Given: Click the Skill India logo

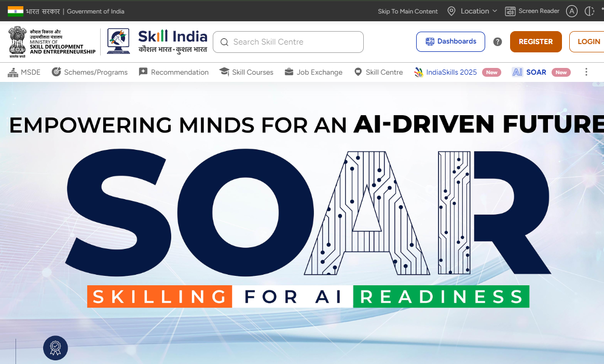Looking at the screenshot, I should click(157, 41).
